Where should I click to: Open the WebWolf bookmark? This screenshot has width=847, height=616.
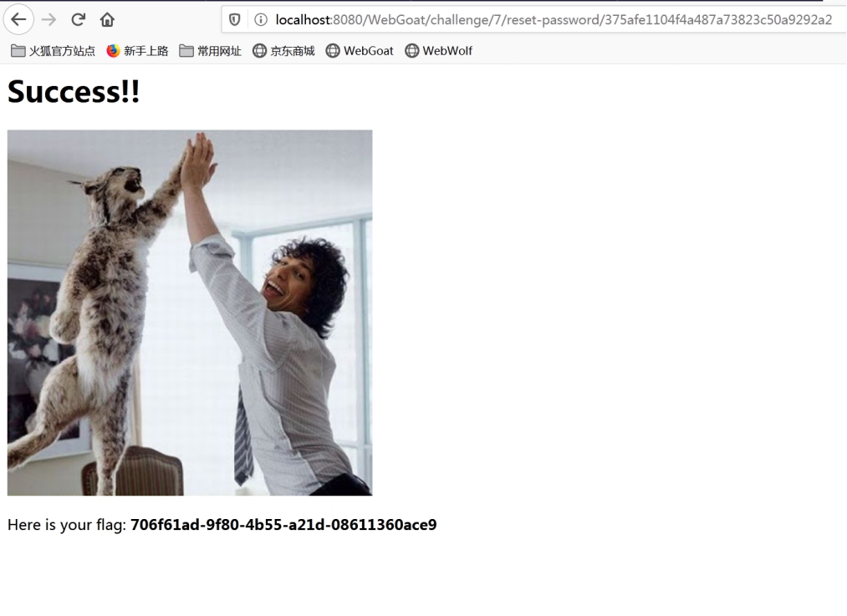438,51
